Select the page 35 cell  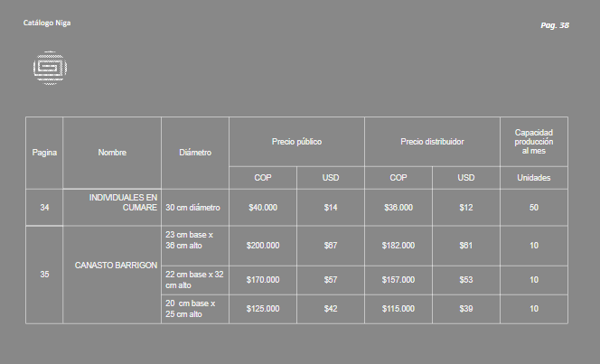44,275
